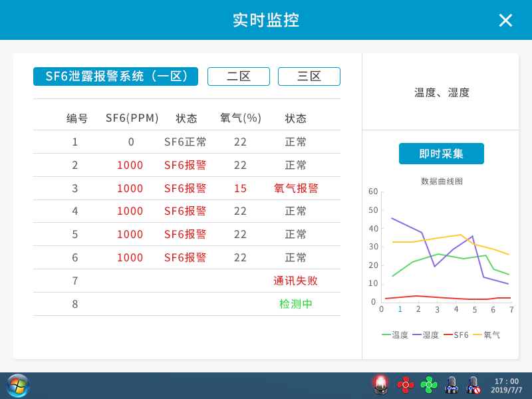Viewport: 532px width, 399px height.
Task: Click the SF6正常 status in row 1
Action: pos(186,142)
